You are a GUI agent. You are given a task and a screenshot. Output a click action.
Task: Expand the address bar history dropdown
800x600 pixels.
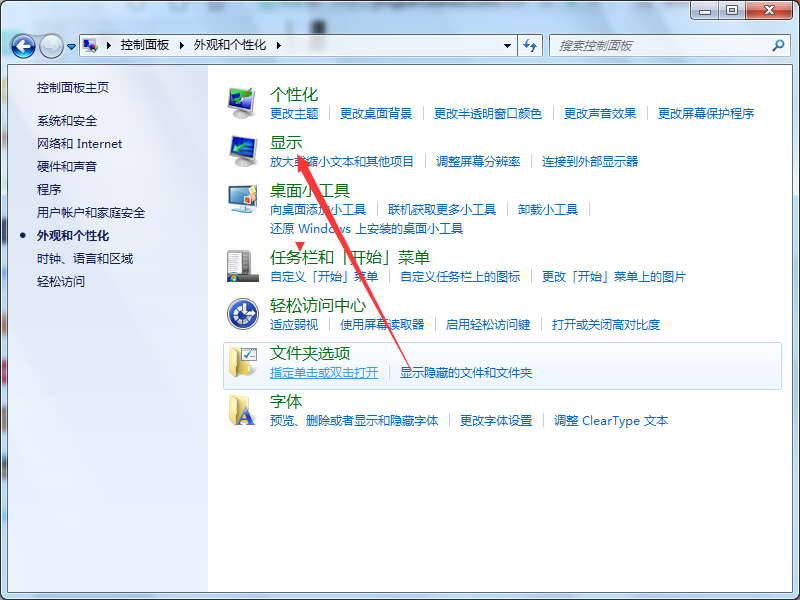(507, 46)
